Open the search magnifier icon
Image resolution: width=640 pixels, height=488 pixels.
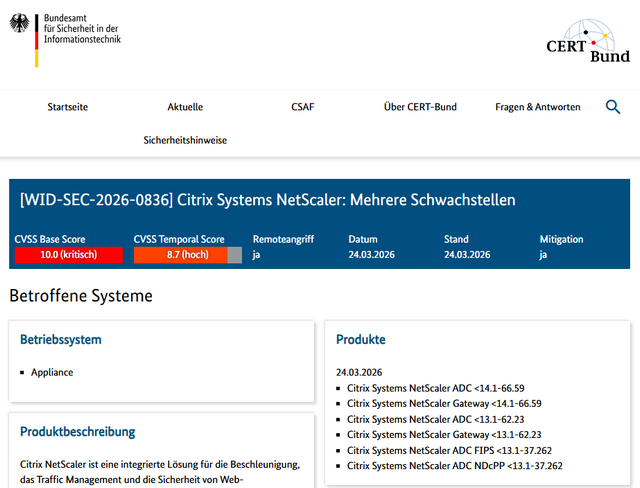click(613, 107)
